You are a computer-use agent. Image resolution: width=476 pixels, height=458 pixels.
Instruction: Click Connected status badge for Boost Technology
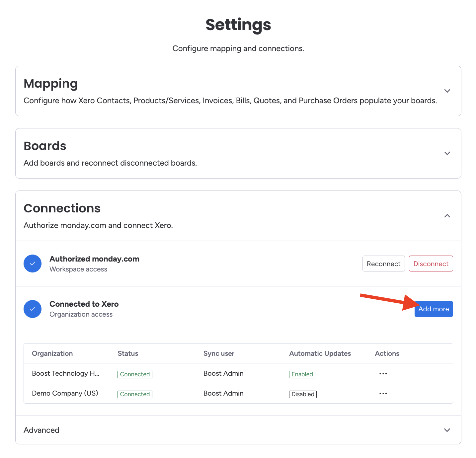click(135, 374)
